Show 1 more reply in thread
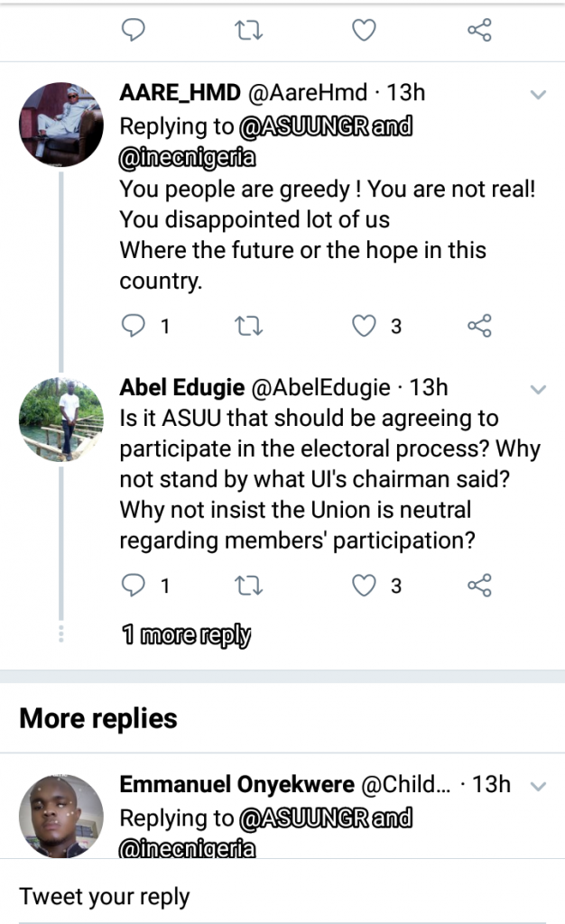Viewport: 565px width, 924px height. tap(186, 635)
